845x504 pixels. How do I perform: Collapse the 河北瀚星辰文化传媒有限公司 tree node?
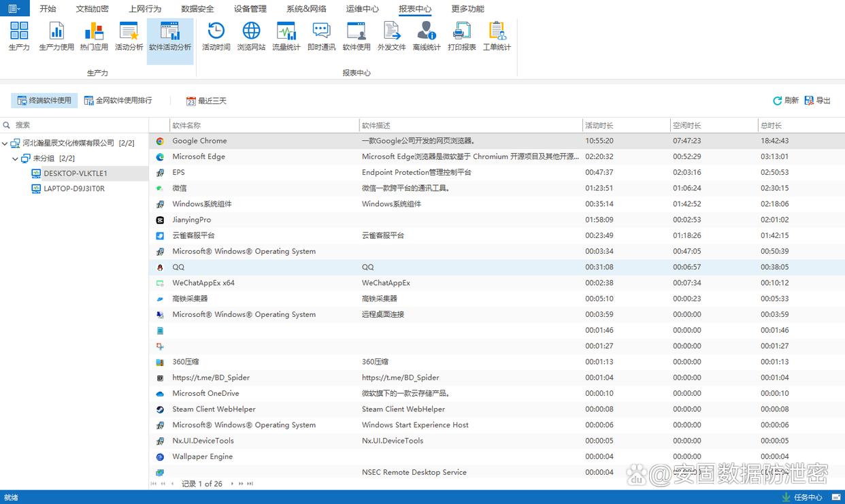pos(5,144)
